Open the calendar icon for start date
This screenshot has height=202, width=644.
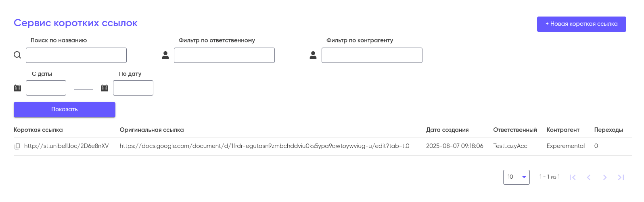17,88
